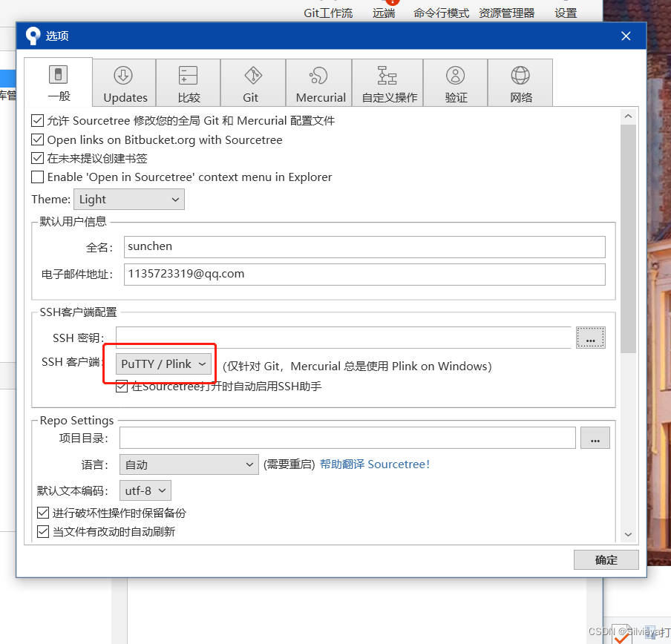Switch to the 网络 (Network) tab
This screenshot has height=644, width=671.
[520, 83]
